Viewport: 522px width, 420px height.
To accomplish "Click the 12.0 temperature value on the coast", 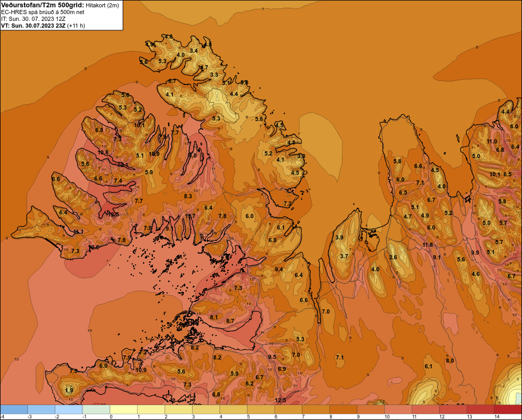I will [x=93, y=247].
